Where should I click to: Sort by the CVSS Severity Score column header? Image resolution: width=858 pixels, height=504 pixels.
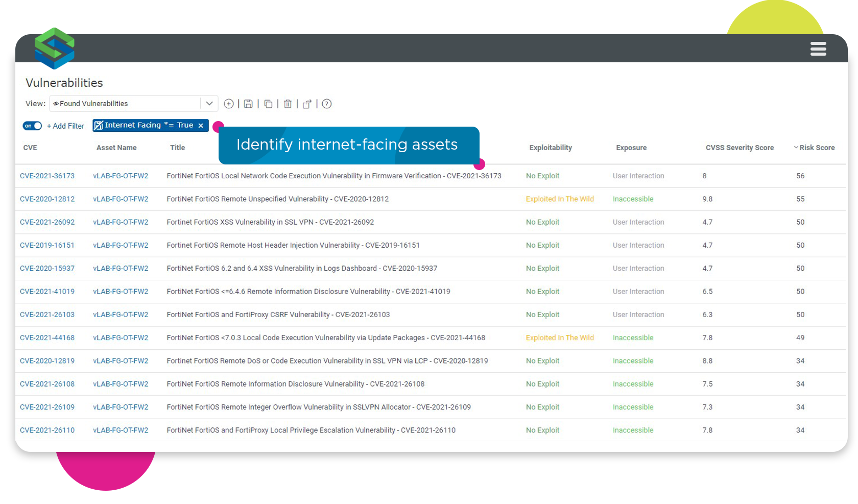pos(740,148)
